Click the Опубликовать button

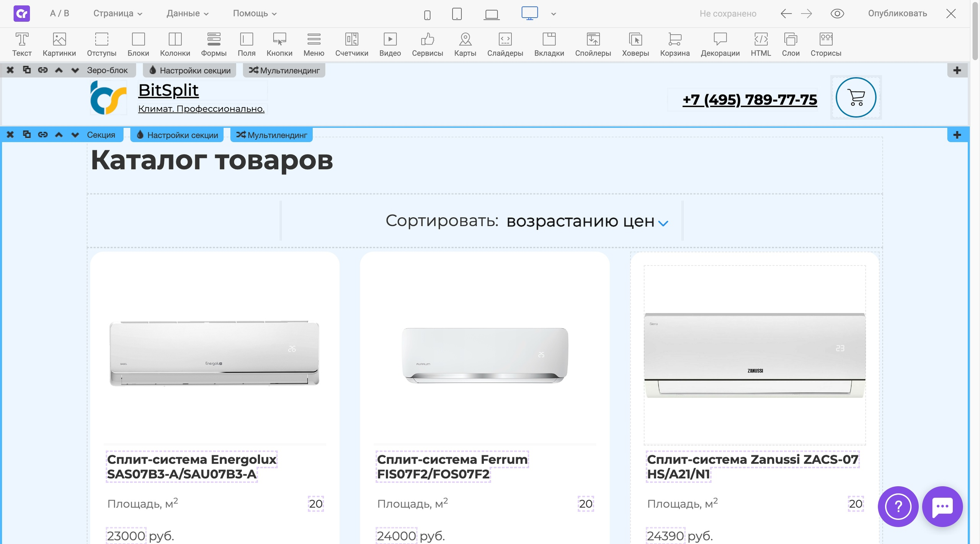pyautogui.click(x=897, y=13)
